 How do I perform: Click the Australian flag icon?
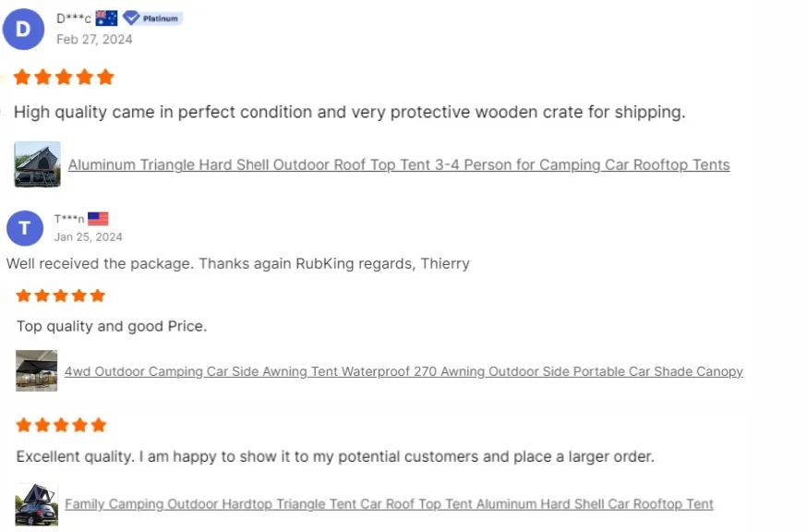pos(106,18)
